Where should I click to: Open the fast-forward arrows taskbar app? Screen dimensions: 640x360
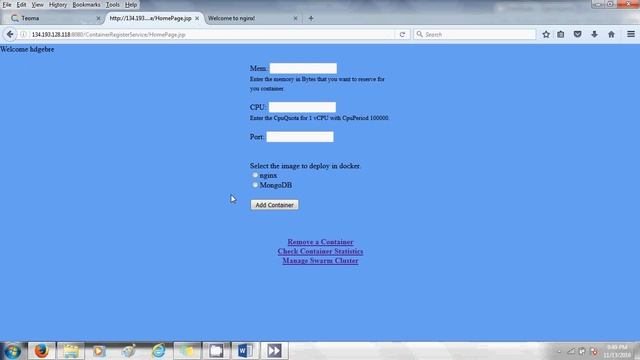(x=274, y=351)
